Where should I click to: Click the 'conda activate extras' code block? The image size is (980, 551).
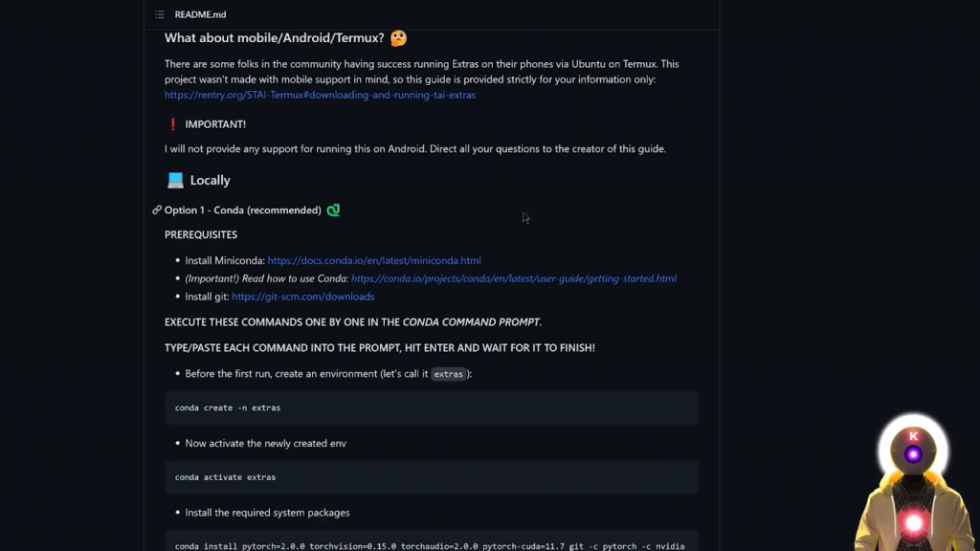(x=431, y=476)
